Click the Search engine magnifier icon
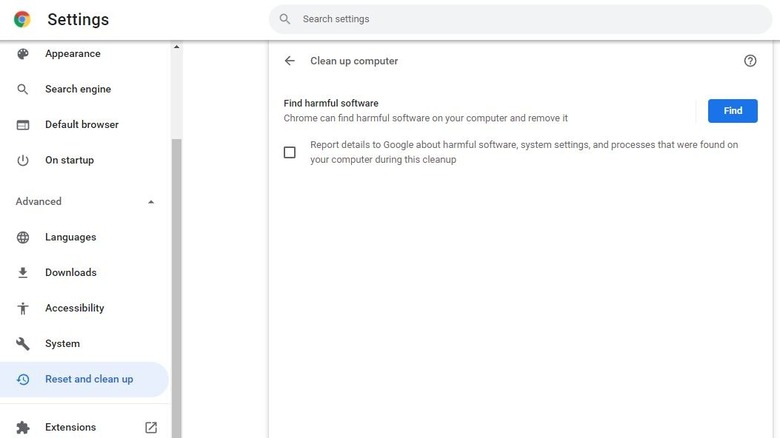Image resolution: width=780 pixels, height=438 pixels. (23, 89)
